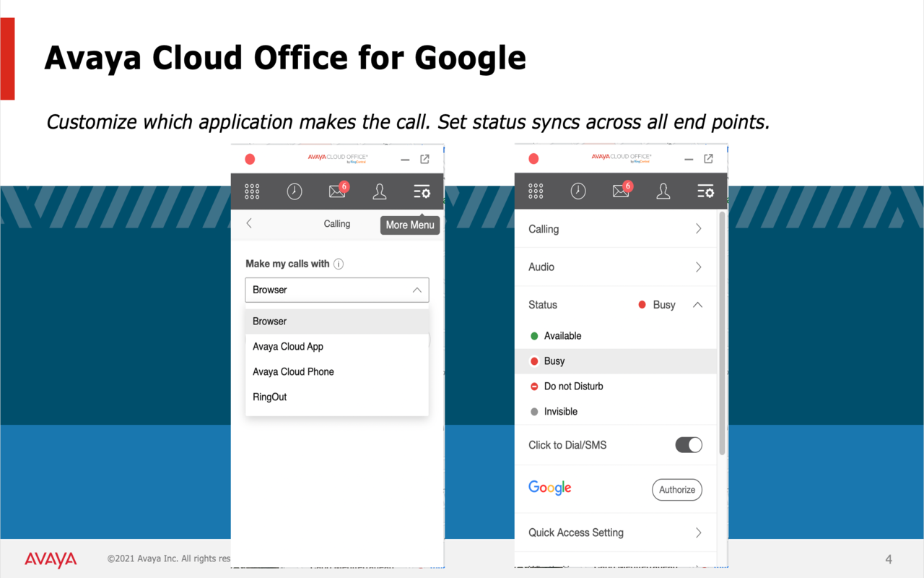Open the Make my calls with dropdown
This screenshot has height=578, width=924.
click(337, 290)
